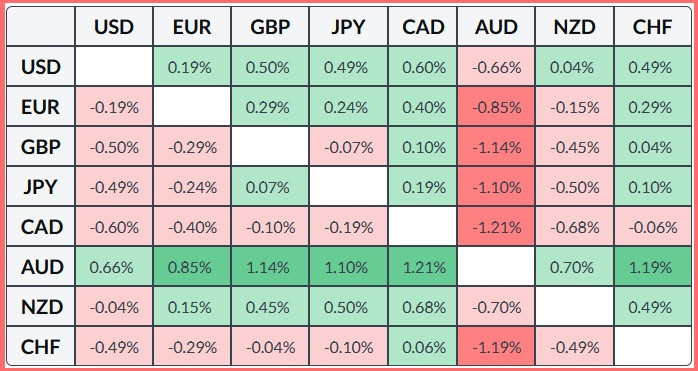The height and width of the screenshot is (371, 698).
Task: Select the -0.66% USD versus AUD cell
Action: pos(496,67)
